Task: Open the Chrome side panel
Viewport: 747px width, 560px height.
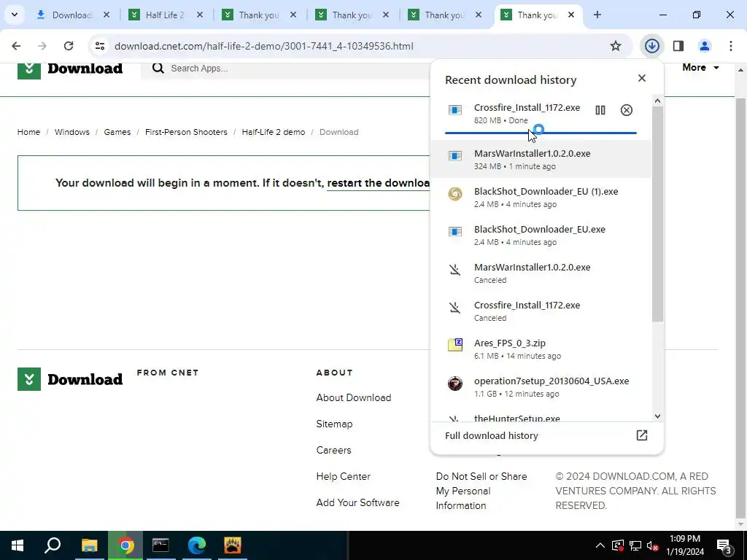Action: pyautogui.click(x=678, y=46)
